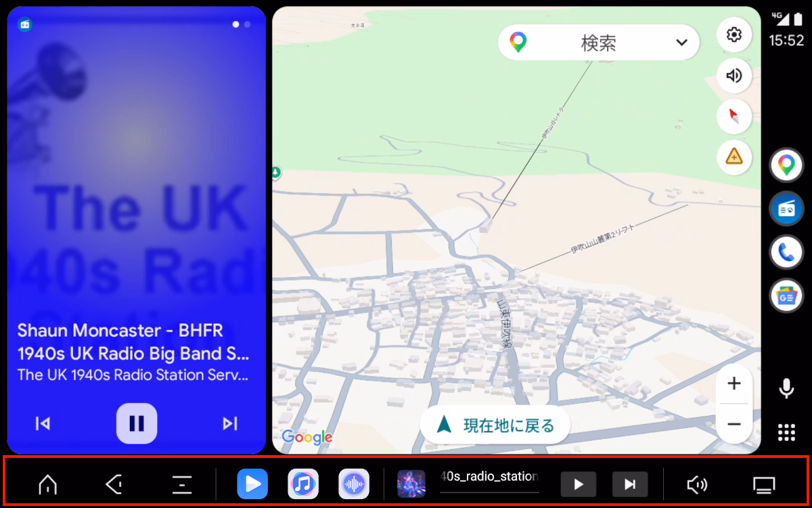This screenshot has width=812, height=508.
Task: Pause the playing 1940s radio track
Action: (137, 423)
